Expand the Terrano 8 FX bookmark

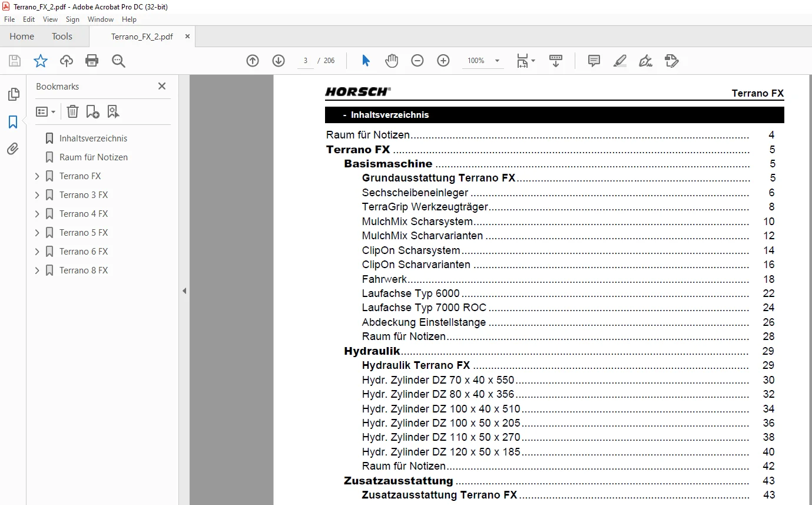pyautogui.click(x=37, y=270)
